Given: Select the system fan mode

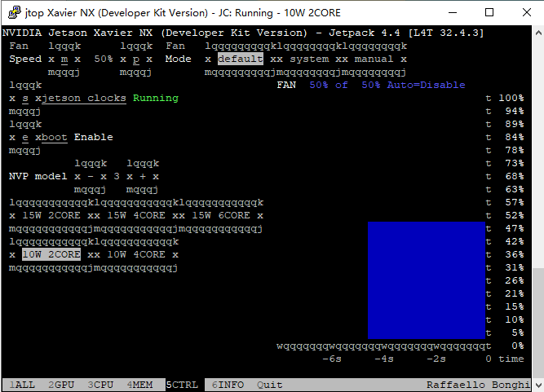Looking at the screenshot, I should click(x=309, y=59).
